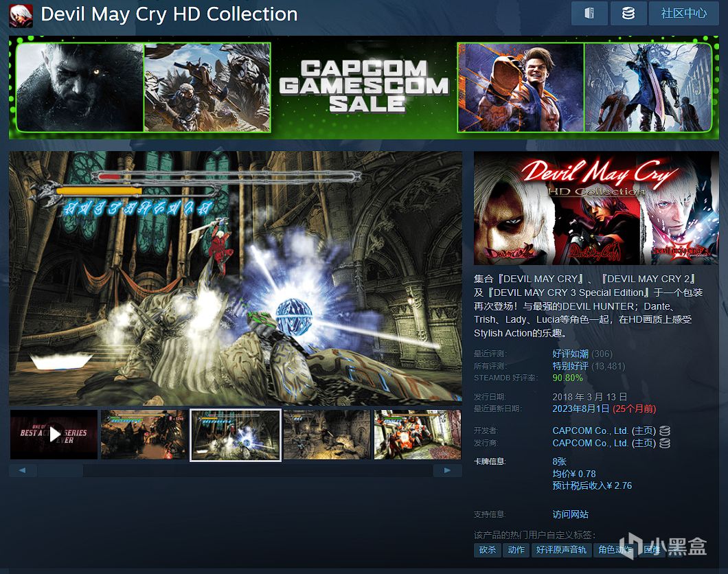The image size is (728, 574).
Task: Select the fifth red enemies screenshot thumbnail
Action: click(x=418, y=435)
